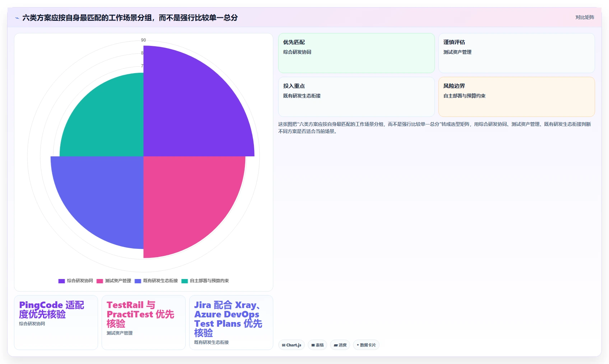The width and height of the screenshot is (609, 364).
Task: Click the 对比矩阵 tag in the header
Action: click(585, 17)
